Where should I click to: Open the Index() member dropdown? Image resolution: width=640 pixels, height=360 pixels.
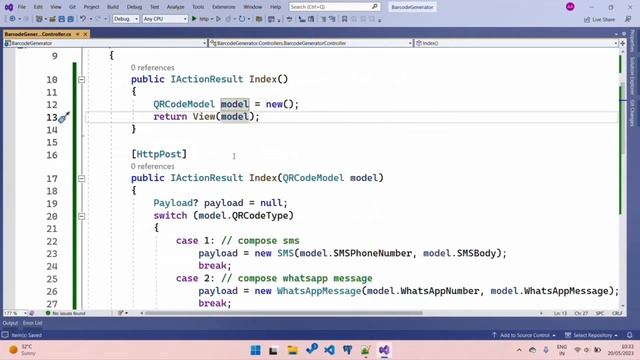coord(516,43)
